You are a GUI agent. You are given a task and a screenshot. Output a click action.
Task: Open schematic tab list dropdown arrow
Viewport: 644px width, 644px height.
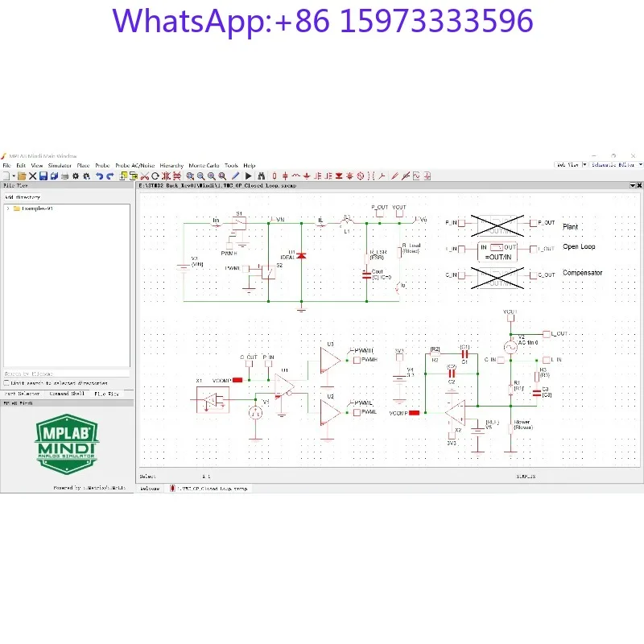[633, 186]
